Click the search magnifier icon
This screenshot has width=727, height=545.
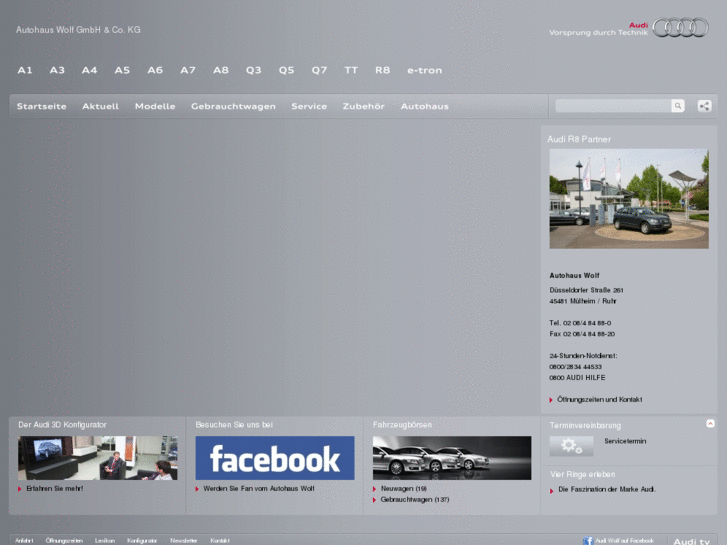coord(677,106)
